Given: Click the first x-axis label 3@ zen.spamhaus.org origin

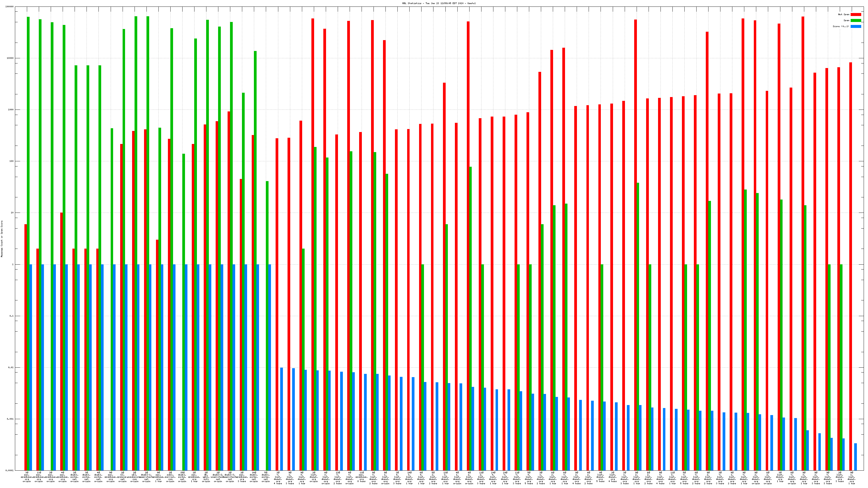Looking at the screenshot, I should (27, 477).
